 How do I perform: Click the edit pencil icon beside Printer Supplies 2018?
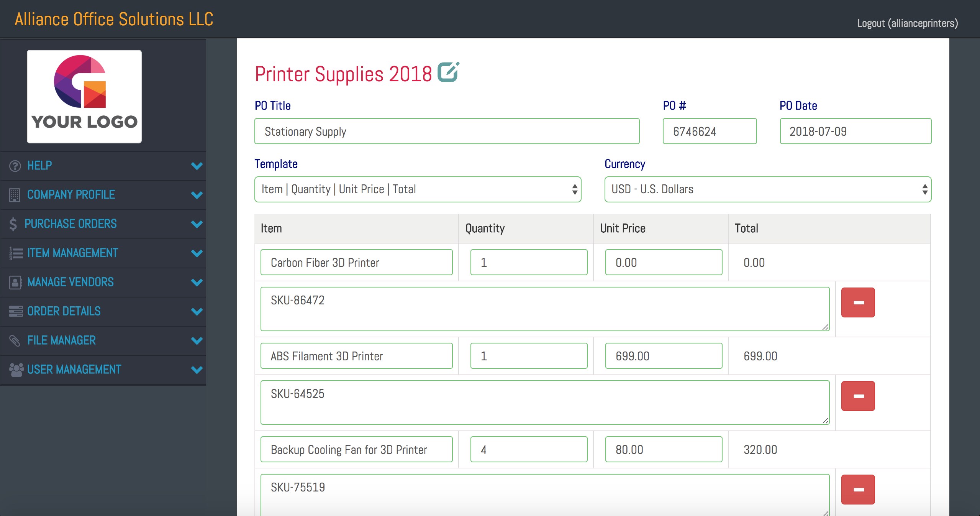[x=448, y=72]
